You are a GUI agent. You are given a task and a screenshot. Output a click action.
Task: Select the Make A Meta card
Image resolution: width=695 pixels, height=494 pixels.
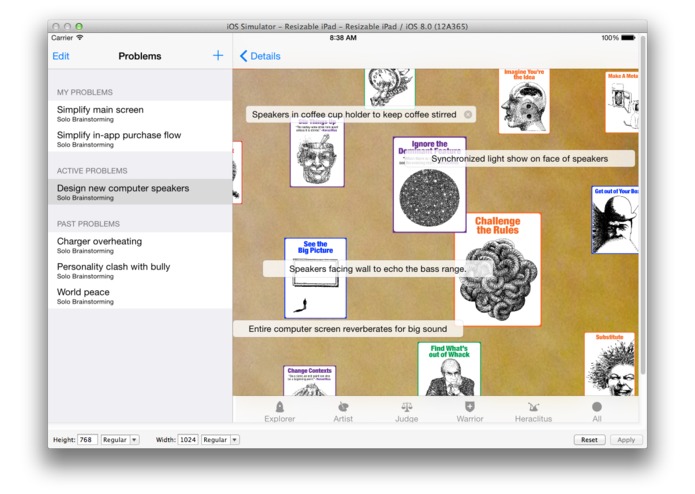coord(622,102)
